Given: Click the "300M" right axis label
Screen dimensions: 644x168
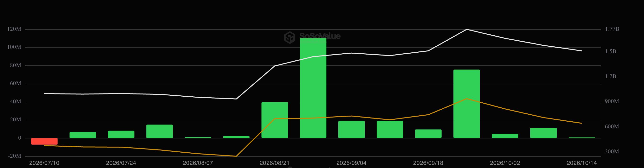Looking at the screenshot, I should click(612, 151).
